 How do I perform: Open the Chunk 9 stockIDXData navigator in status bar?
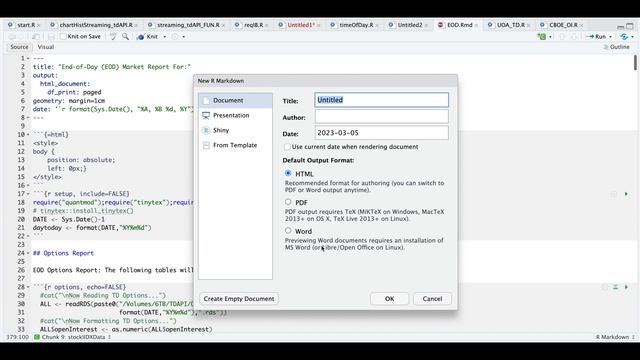[x=73, y=337]
